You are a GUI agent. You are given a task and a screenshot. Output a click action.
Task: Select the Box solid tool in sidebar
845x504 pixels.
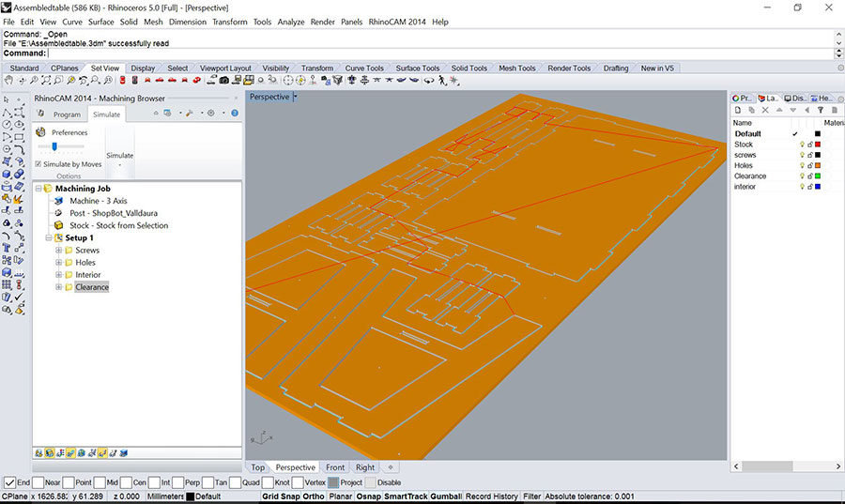pos(7,175)
